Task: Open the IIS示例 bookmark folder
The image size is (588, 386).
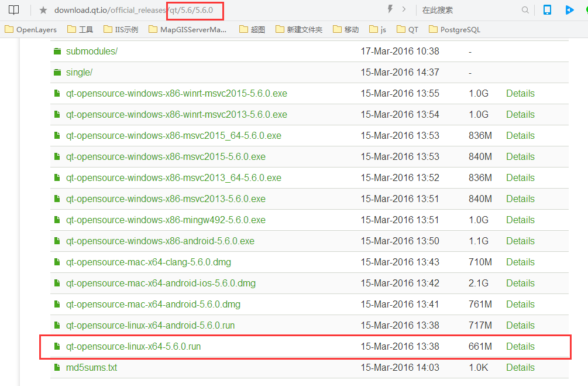Action: click(x=121, y=30)
